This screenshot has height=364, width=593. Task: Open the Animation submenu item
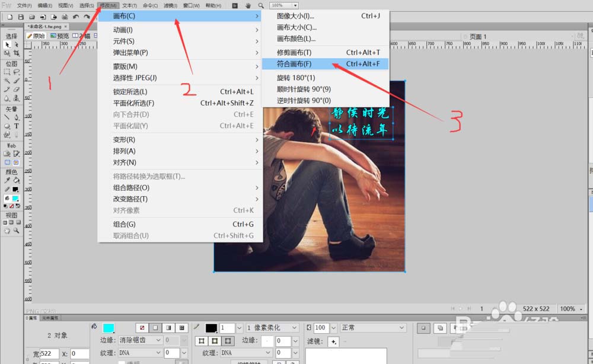click(180, 30)
